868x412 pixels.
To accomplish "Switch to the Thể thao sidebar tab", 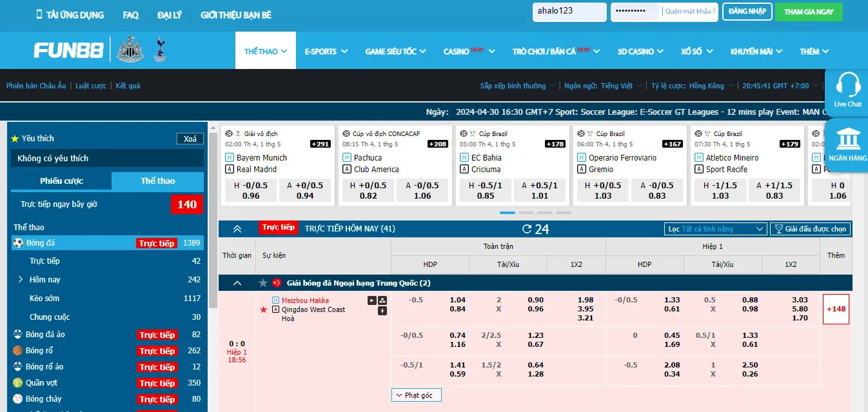I will coord(158,181).
